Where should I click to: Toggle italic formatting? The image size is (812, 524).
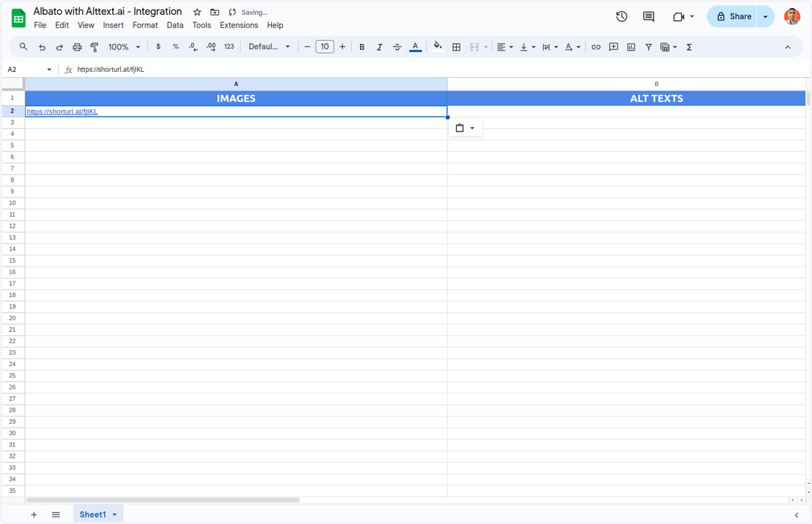pyautogui.click(x=380, y=47)
